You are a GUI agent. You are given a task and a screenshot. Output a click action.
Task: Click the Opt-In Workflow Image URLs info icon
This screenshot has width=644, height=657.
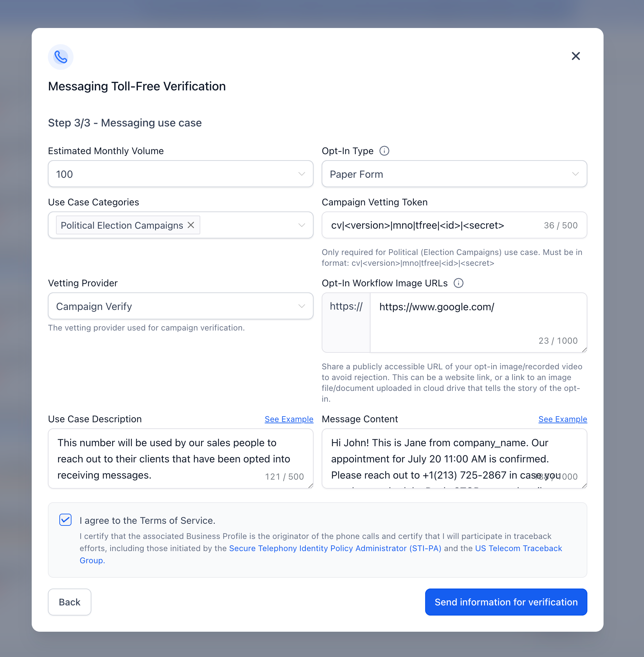coord(458,283)
